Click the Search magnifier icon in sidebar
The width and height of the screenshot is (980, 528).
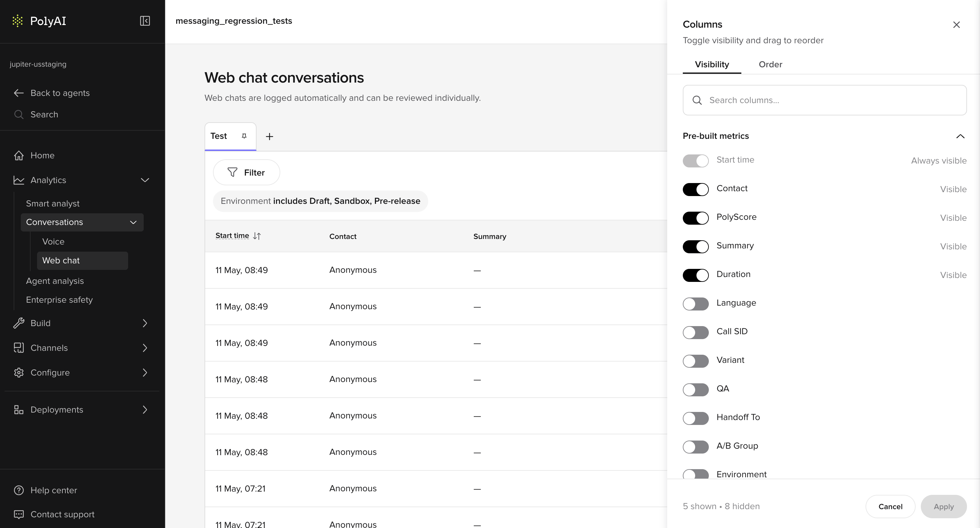pos(19,114)
